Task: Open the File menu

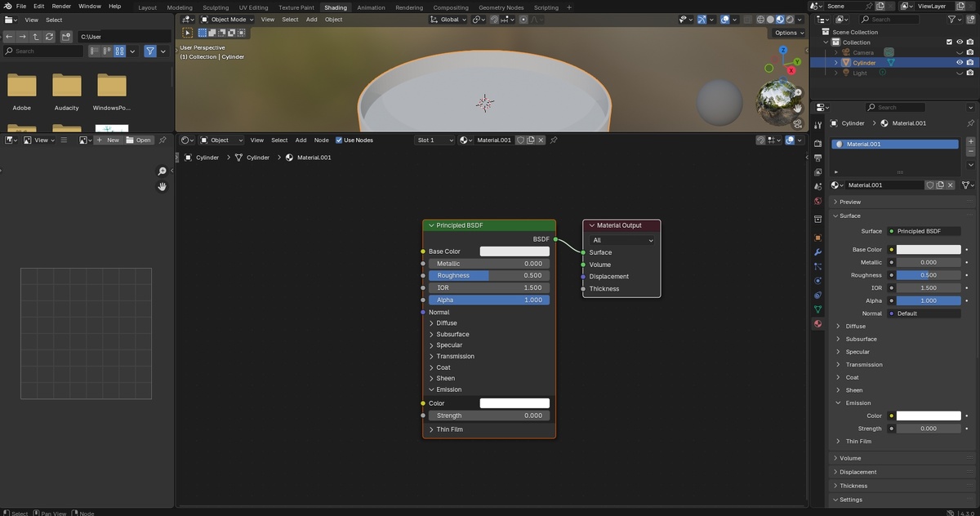Action: pyautogui.click(x=21, y=6)
